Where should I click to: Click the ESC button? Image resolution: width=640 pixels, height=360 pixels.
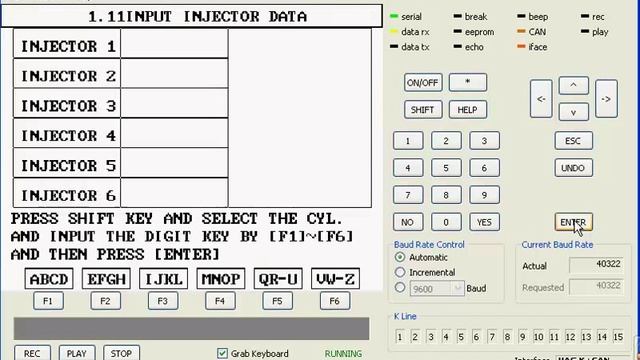click(x=573, y=141)
